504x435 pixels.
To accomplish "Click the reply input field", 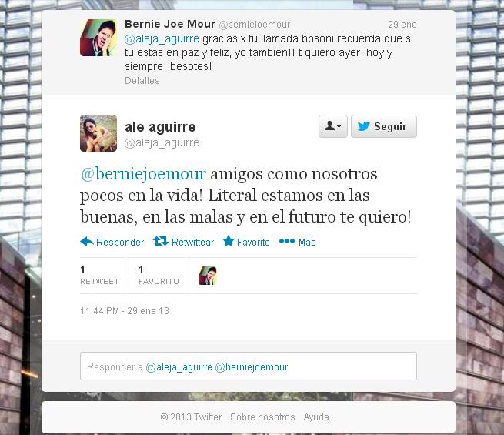I will coord(249,366).
